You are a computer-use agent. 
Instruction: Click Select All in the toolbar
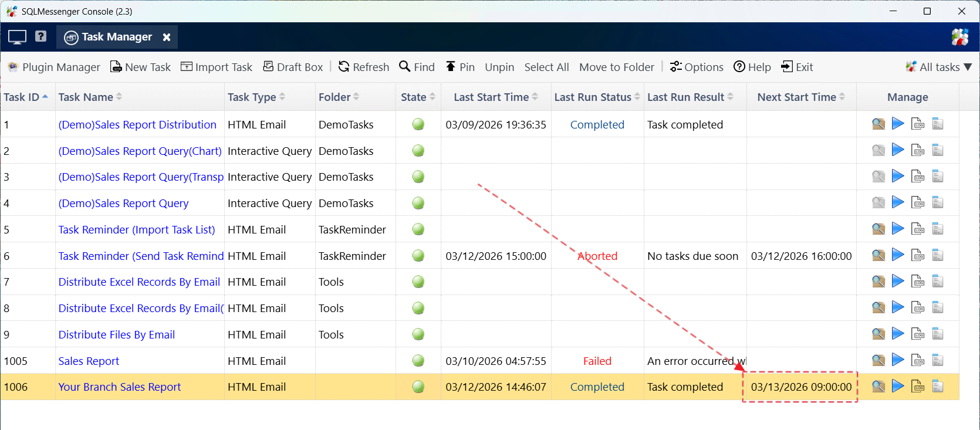[546, 67]
